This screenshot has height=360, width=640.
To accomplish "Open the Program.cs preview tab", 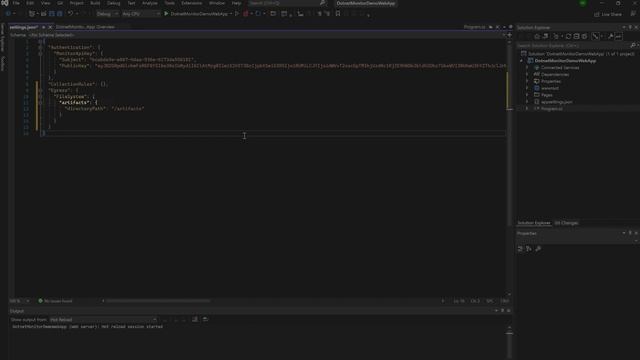I will click(474, 27).
